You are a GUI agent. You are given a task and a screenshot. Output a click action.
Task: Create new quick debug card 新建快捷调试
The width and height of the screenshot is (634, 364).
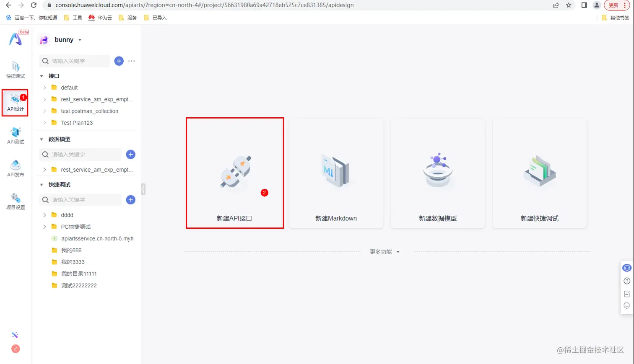540,173
